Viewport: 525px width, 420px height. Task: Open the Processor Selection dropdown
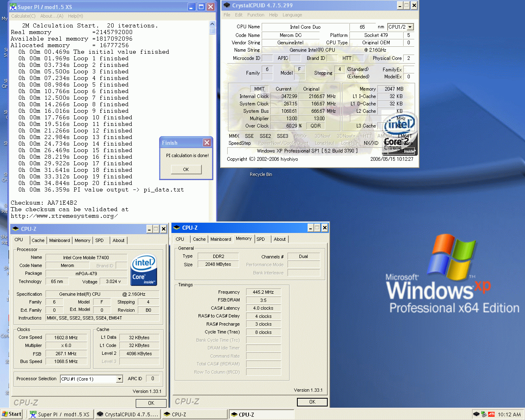(x=119, y=379)
